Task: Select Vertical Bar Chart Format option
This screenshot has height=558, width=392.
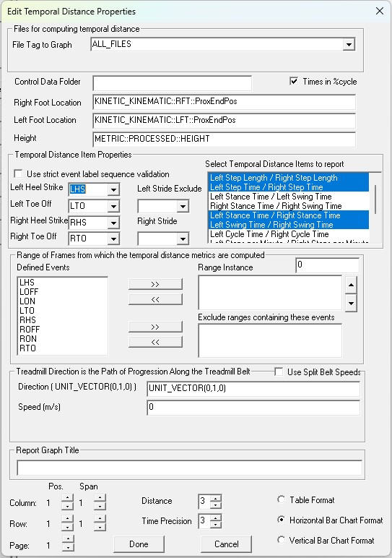Action: coord(281,540)
